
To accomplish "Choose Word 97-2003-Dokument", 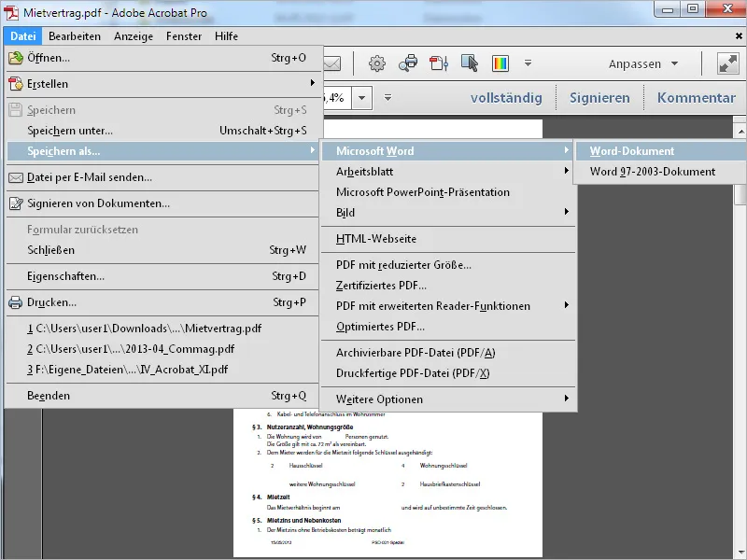I will [x=661, y=172].
